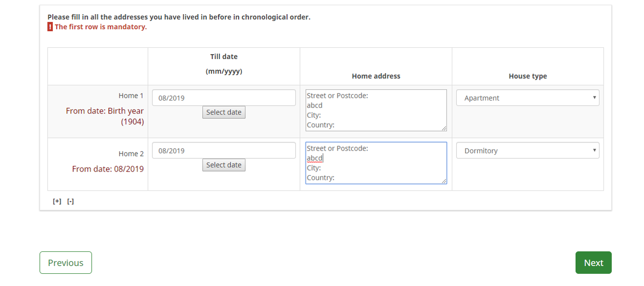Click inside the Home 2 address textarea
Screen dimensions: 644x286
pyautogui.click(x=376, y=163)
